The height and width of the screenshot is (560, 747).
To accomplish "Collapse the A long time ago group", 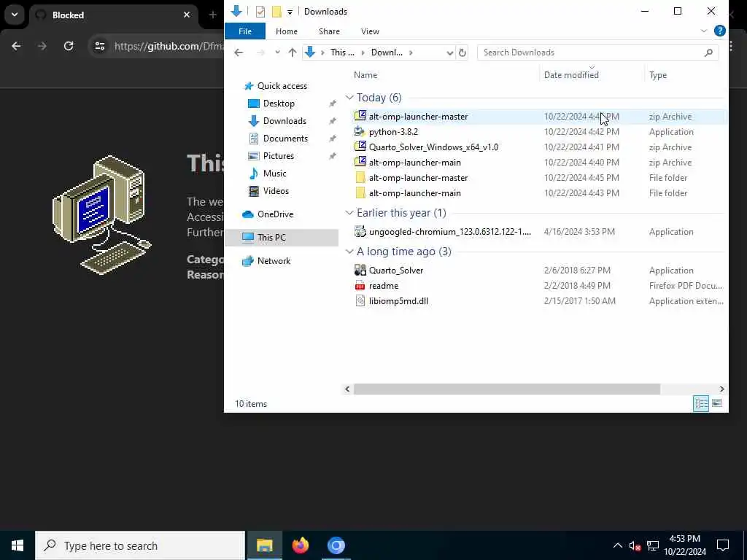I will pyautogui.click(x=349, y=251).
